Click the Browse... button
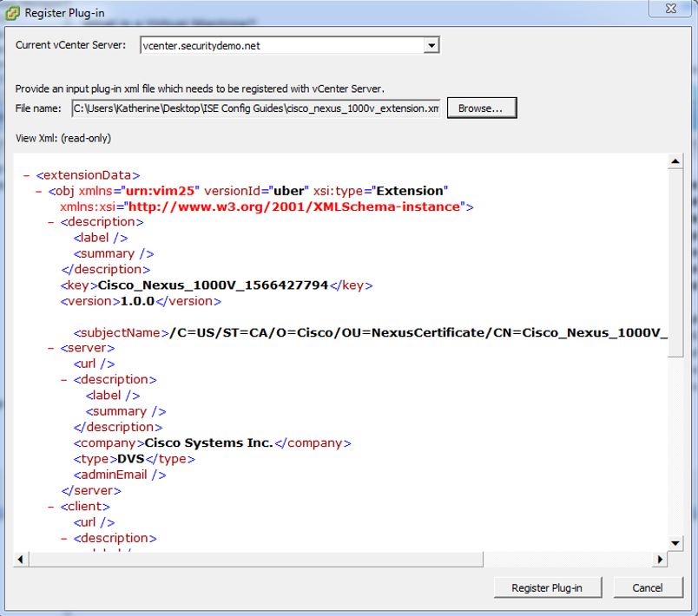Image resolution: width=698 pixels, height=616 pixels. (x=482, y=108)
